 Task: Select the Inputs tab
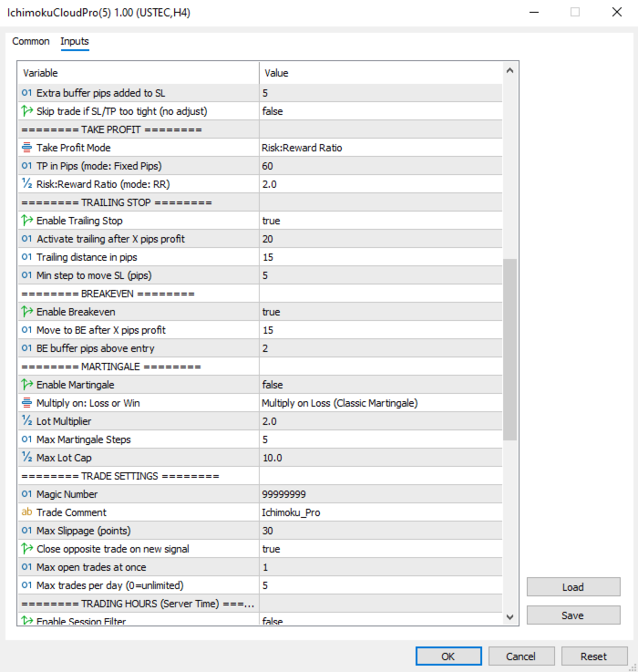tap(75, 42)
